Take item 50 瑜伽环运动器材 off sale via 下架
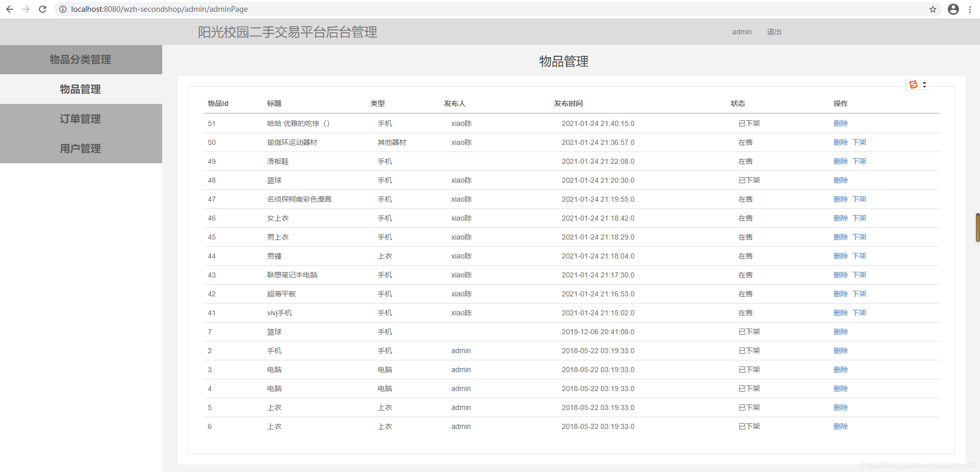This screenshot has height=474, width=980. 859,142
